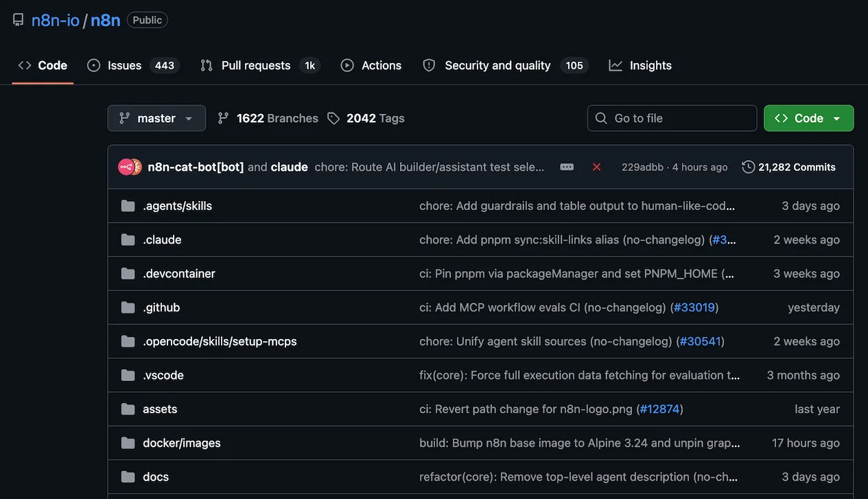Click the repository icon beside n8n-io
The height and width of the screenshot is (499, 868).
pos(18,20)
